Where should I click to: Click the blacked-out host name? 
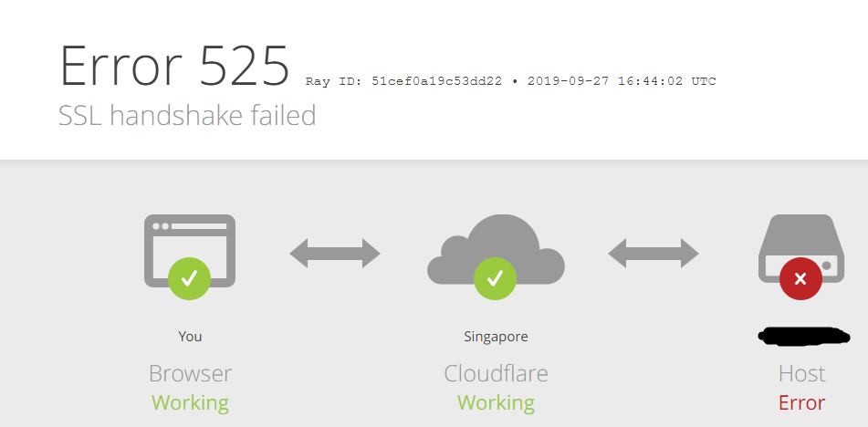802,337
